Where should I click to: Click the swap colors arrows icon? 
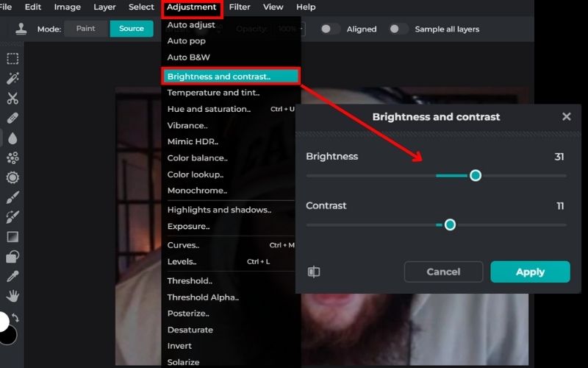point(15,318)
